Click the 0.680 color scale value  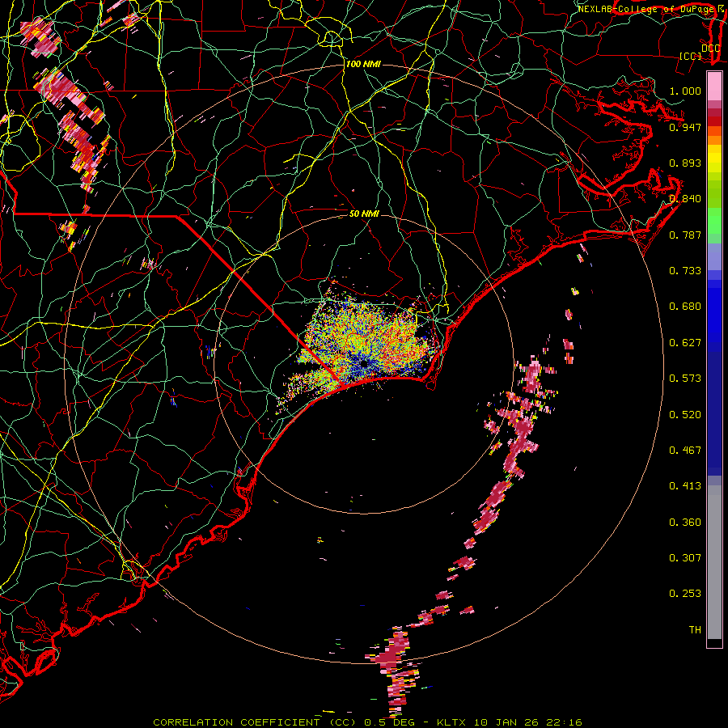(685, 307)
